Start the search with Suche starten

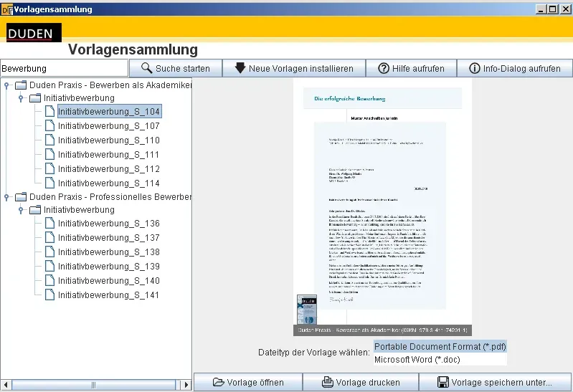click(176, 68)
